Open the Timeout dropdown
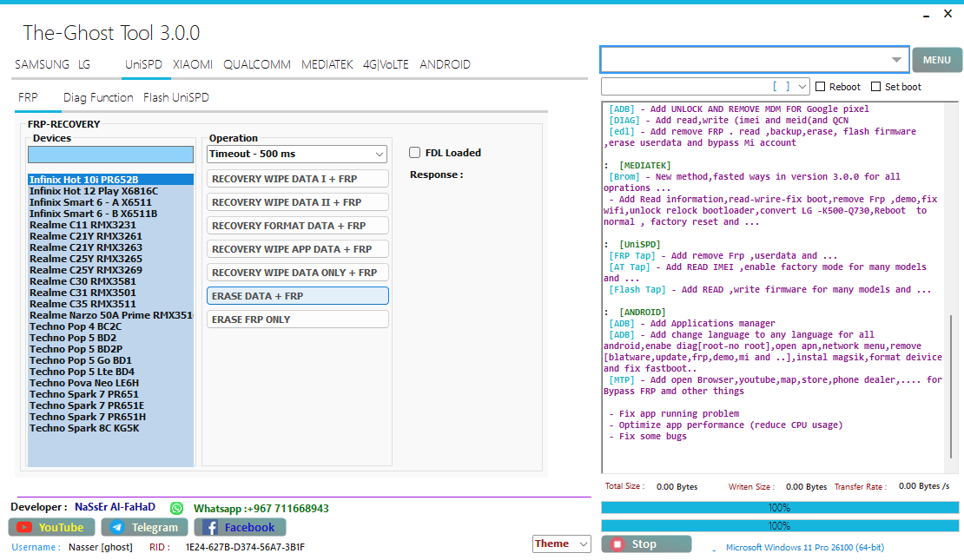Screen dimensions: 964x560 (x=380, y=153)
